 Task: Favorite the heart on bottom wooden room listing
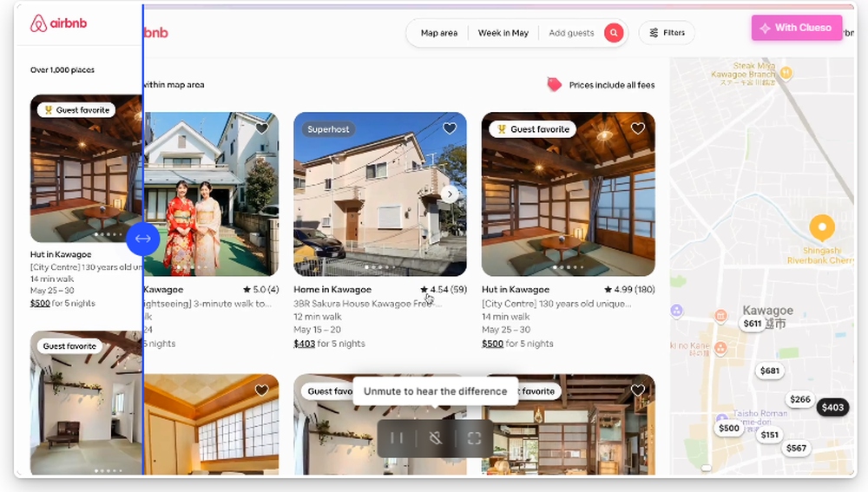point(261,390)
